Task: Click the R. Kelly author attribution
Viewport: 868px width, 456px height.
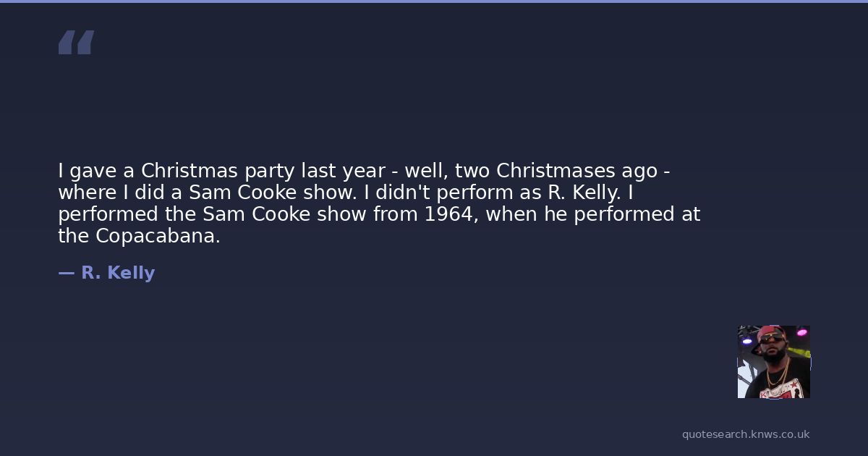Action: tap(118, 273)
